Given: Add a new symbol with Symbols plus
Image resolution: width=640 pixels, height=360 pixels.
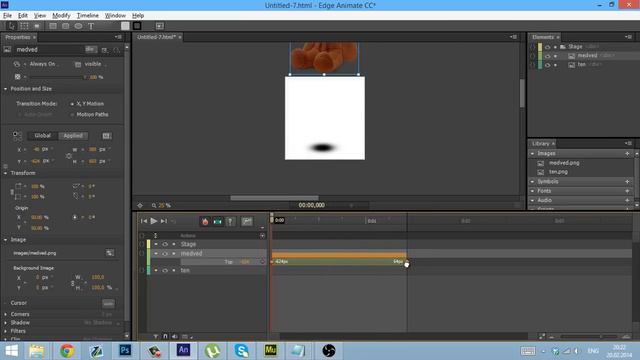Looking at the screenshot, I should [x=627, y=182].
